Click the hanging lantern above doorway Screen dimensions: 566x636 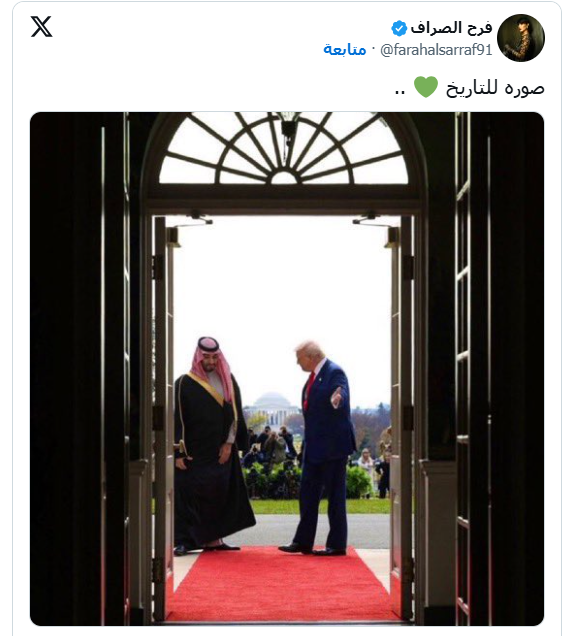coord(288,125)
